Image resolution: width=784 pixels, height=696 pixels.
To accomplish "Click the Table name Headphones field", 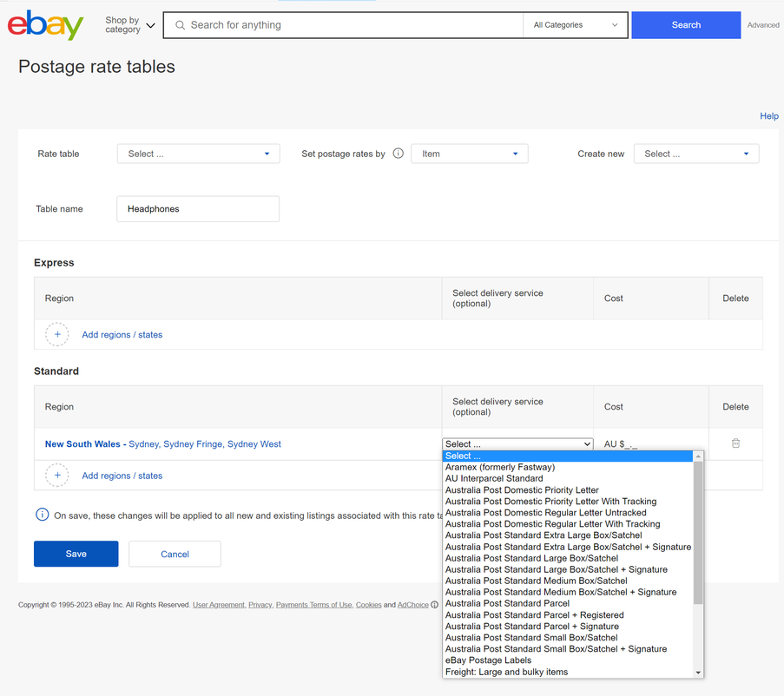I will point(198,208).
